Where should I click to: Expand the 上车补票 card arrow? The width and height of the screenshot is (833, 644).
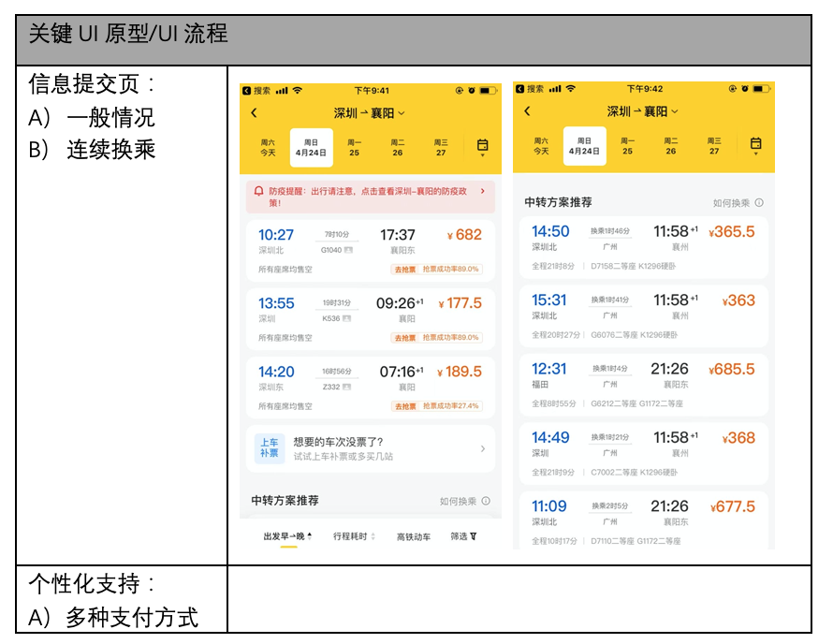tap(483, 448)
